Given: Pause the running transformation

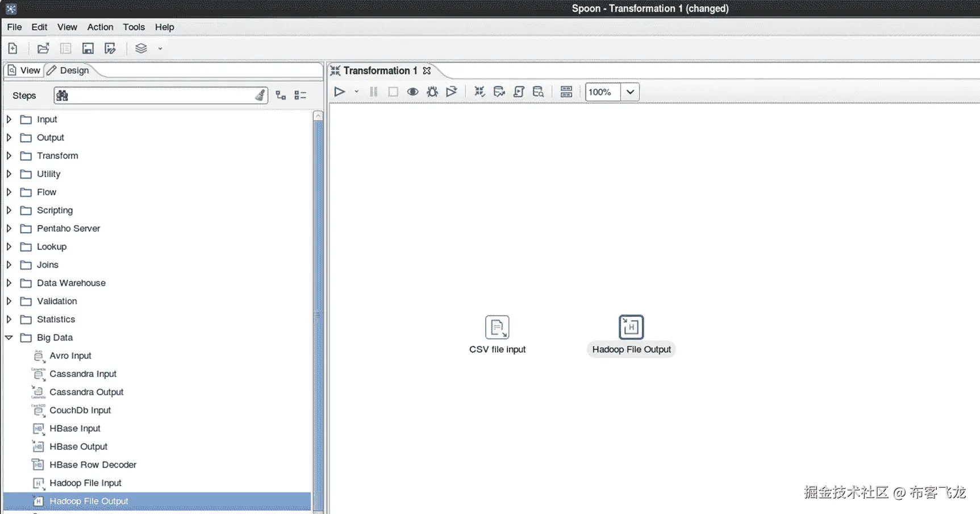Looking at the screenshot, I should pyautogui.click(x=373, y=92).
